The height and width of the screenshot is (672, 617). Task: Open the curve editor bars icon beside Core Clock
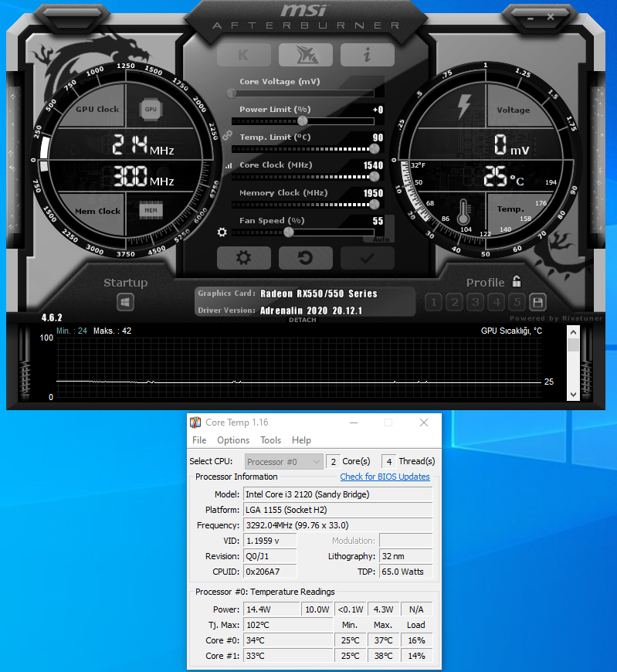coord(229,165)
